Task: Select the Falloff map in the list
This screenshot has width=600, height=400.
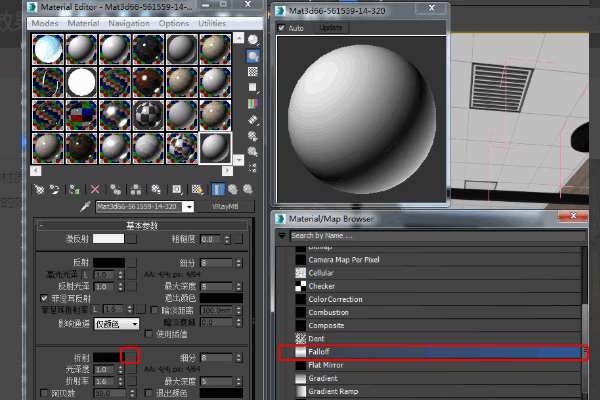Action: 432,352
